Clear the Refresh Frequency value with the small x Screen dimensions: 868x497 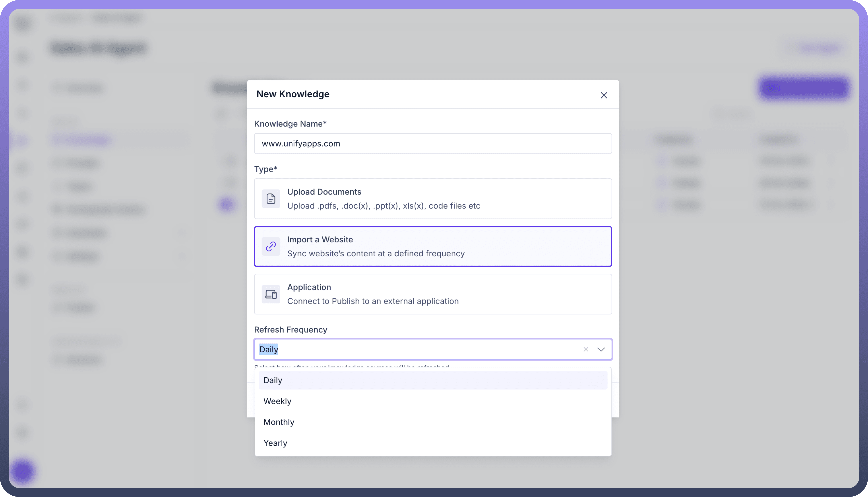click(586, 349)
